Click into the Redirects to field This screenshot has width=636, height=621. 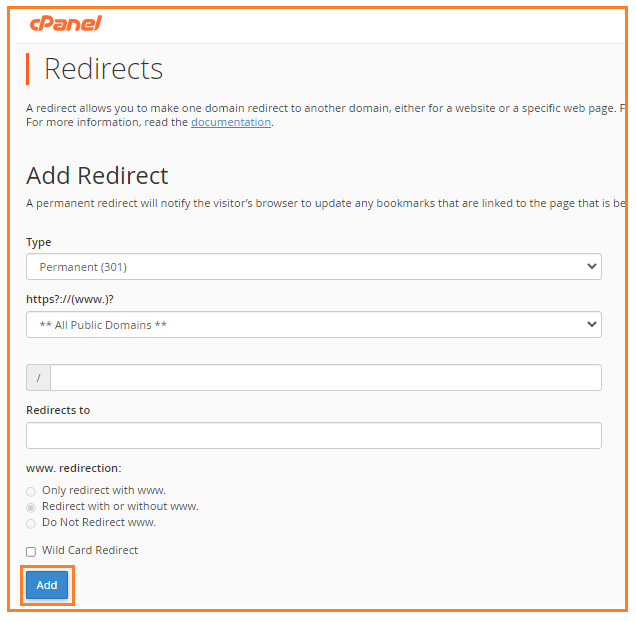pyautogui.click(x=314, y=435)
